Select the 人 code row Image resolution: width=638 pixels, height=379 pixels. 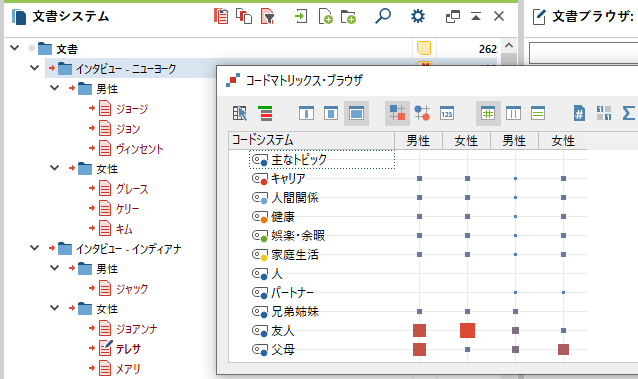point(277,274)
